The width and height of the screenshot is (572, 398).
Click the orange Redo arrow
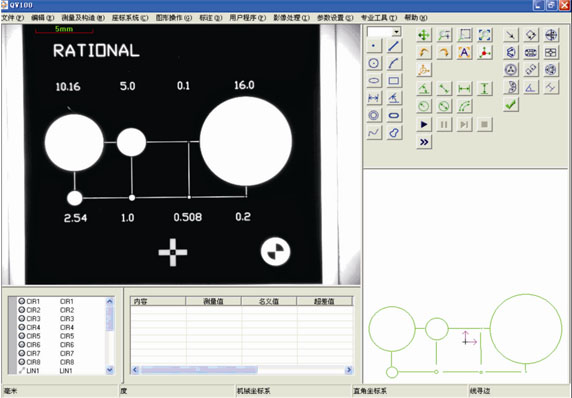click(444, 53)
